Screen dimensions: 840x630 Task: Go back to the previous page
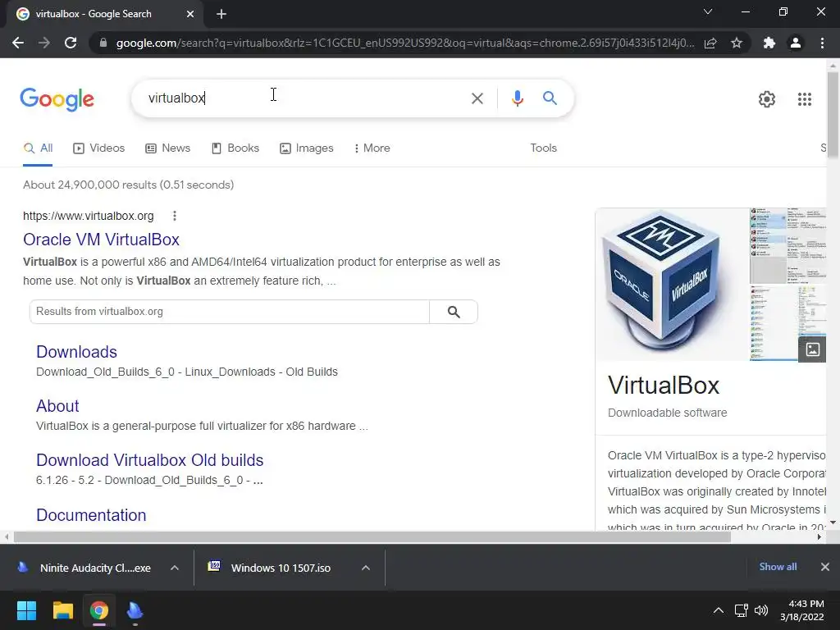point(18,43)
